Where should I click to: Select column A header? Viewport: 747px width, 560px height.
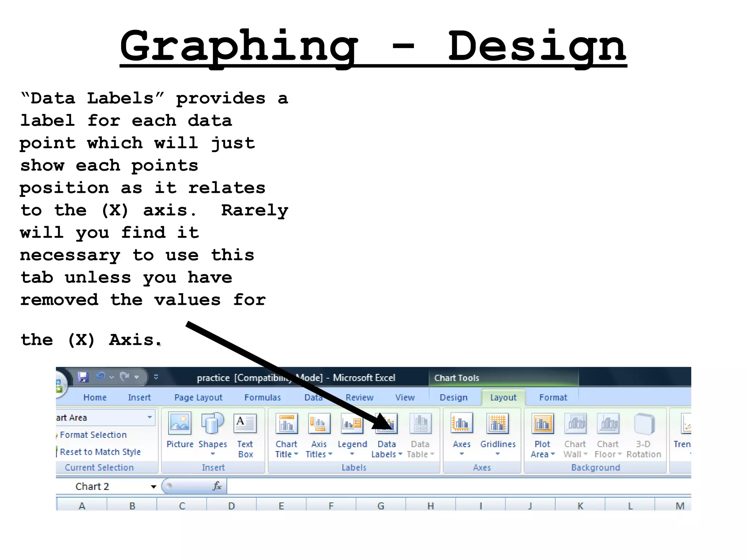[x=82, y=506]
